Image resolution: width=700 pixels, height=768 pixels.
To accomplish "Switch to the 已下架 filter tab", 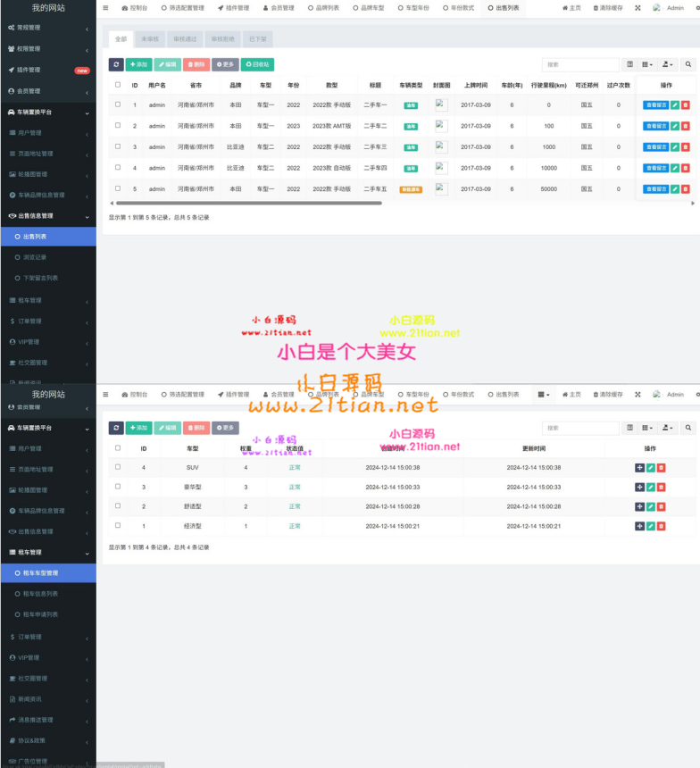I will [258, 39].
